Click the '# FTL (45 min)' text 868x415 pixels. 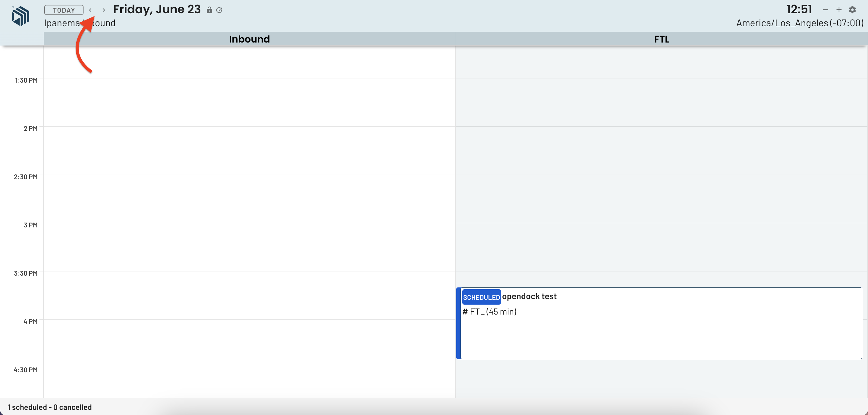489,312
